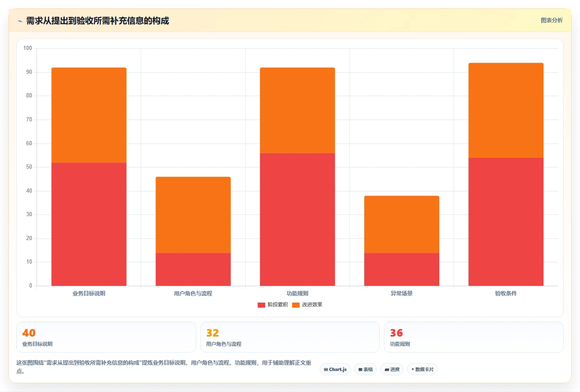Click the y-axis value 50
This screenshot has height=392, width=580.
click(29, 167)
